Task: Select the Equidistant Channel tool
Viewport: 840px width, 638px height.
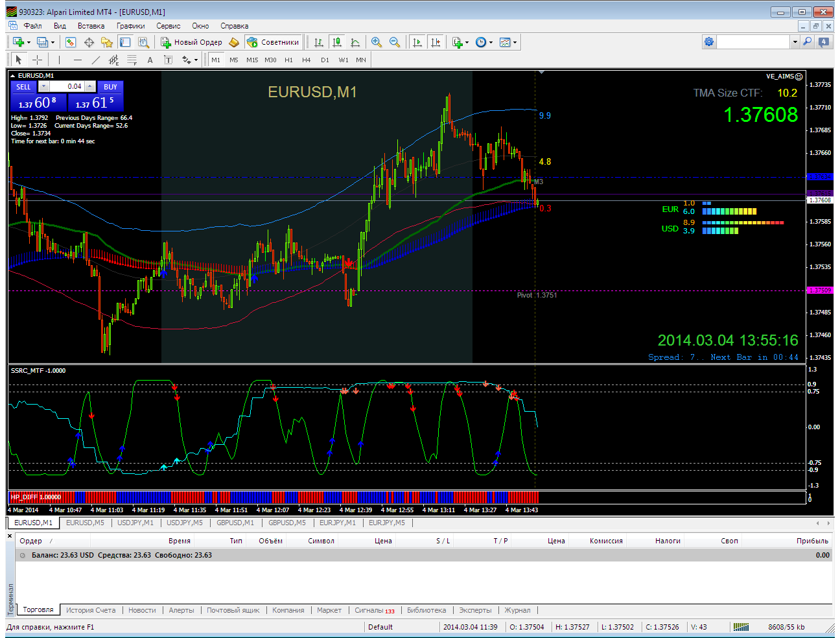Action: pos(114,60)
